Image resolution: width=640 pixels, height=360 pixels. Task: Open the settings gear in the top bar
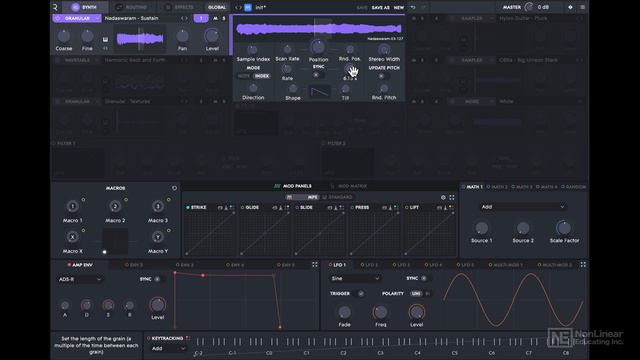(570, 7)
